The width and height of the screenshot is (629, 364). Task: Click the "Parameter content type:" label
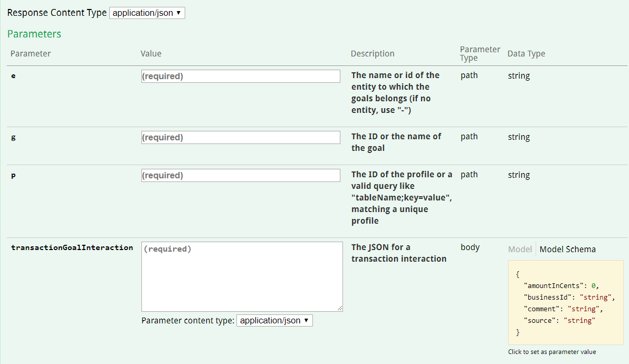[188, 320]
